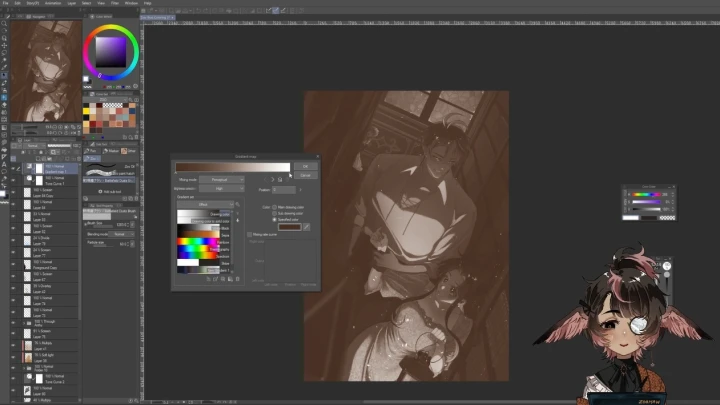
Task: Open the Mixing mode dropdown
Action: (221, 179)
